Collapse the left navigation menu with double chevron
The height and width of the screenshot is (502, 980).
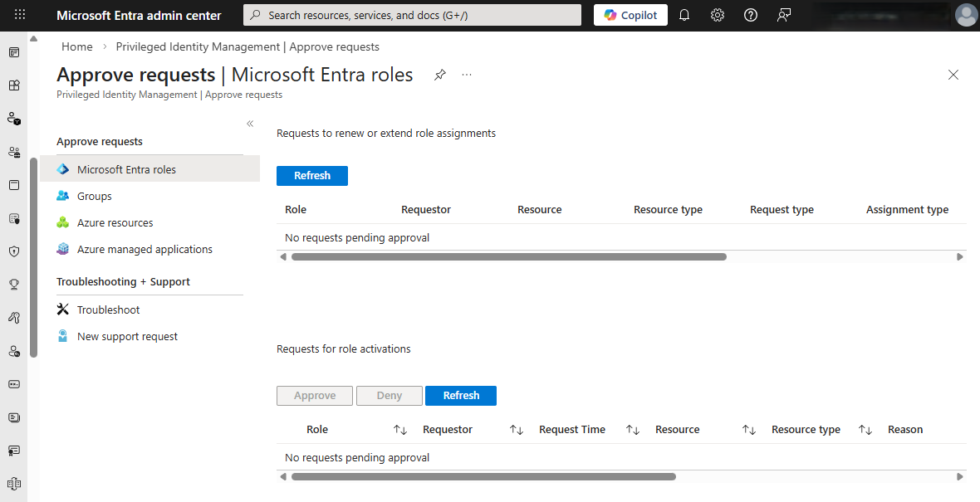250,124
